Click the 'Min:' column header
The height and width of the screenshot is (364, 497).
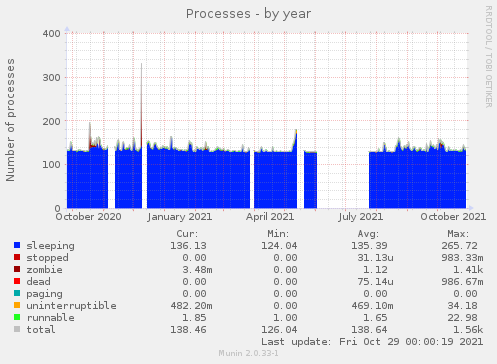point(278,234)
